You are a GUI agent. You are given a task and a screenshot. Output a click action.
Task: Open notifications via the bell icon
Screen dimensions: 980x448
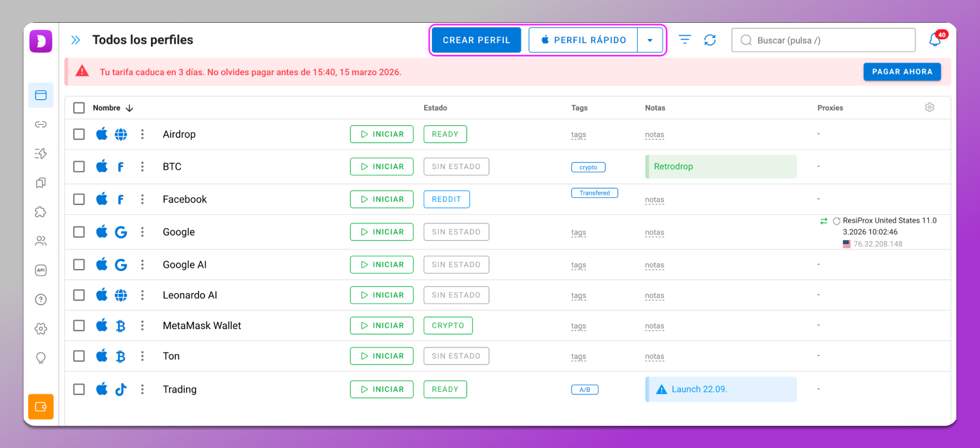point(934,40)
